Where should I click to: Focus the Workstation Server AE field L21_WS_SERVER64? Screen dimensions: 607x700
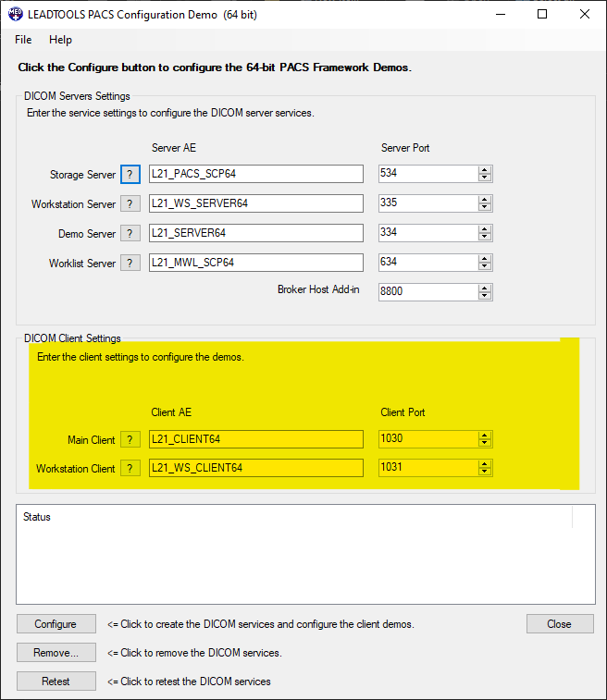click(x=256, y=203)
